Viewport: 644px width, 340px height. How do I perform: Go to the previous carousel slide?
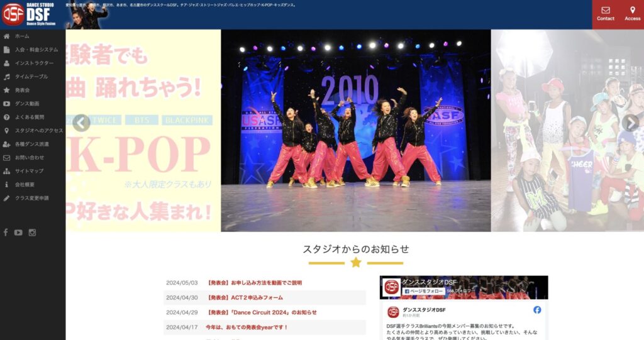coord(81,123)
